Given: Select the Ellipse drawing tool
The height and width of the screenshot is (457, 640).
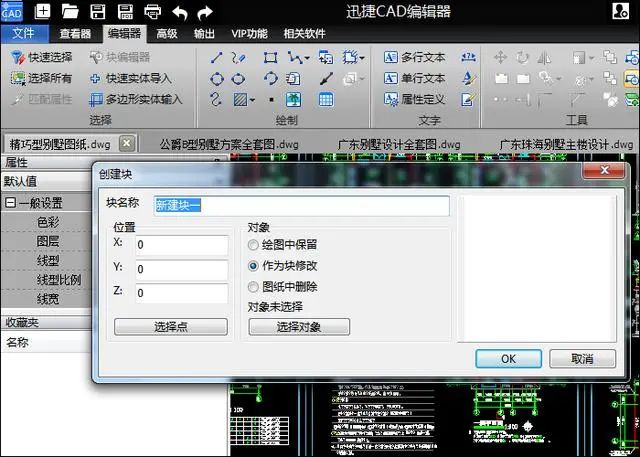Looking at the screenshot, I should click(x=238, y=78).
